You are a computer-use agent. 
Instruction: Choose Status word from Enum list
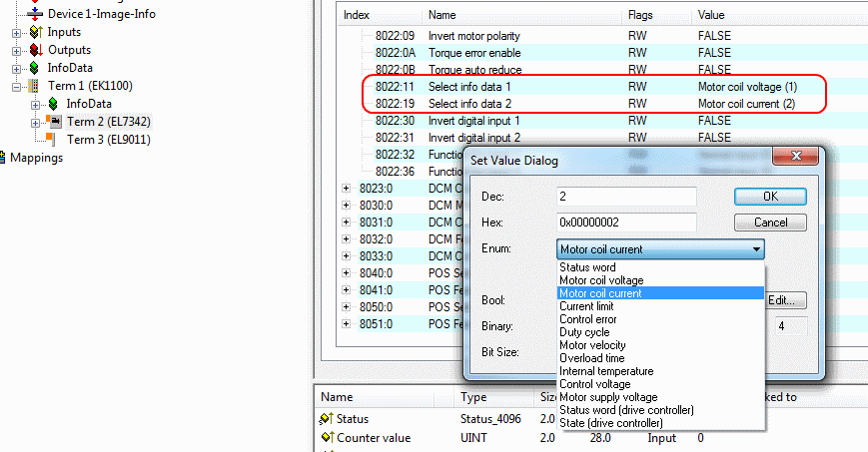(x=660, y=267)
